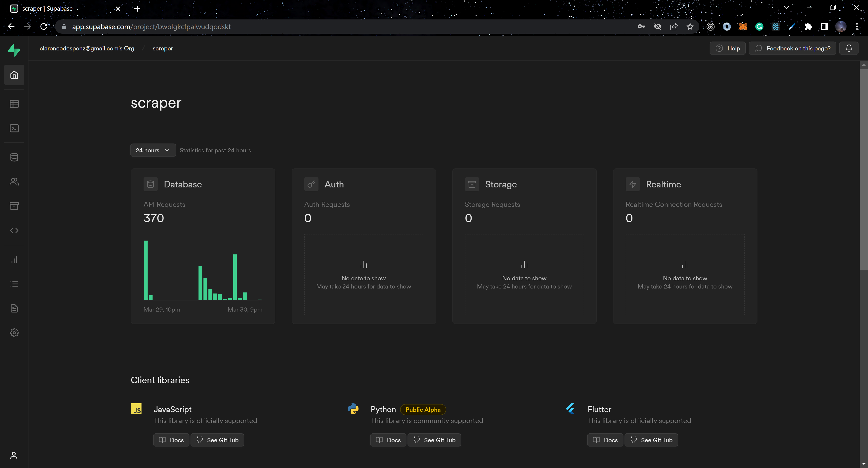Open JavaScript Docs button
Viewport: 868px width, 468px height.
pyautogui.click(x=171, y=440)
